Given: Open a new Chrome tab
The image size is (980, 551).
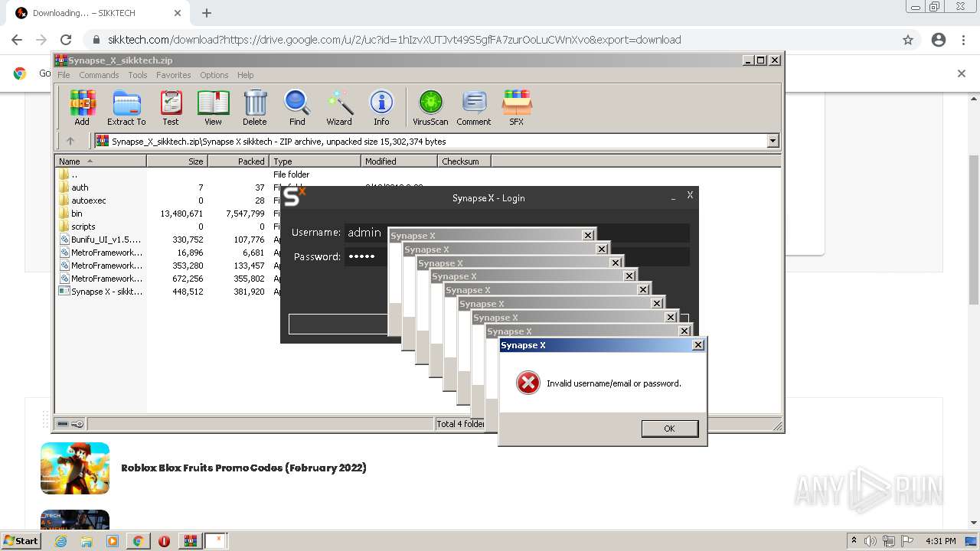Looking at the screenshot, I should [207, 13].
